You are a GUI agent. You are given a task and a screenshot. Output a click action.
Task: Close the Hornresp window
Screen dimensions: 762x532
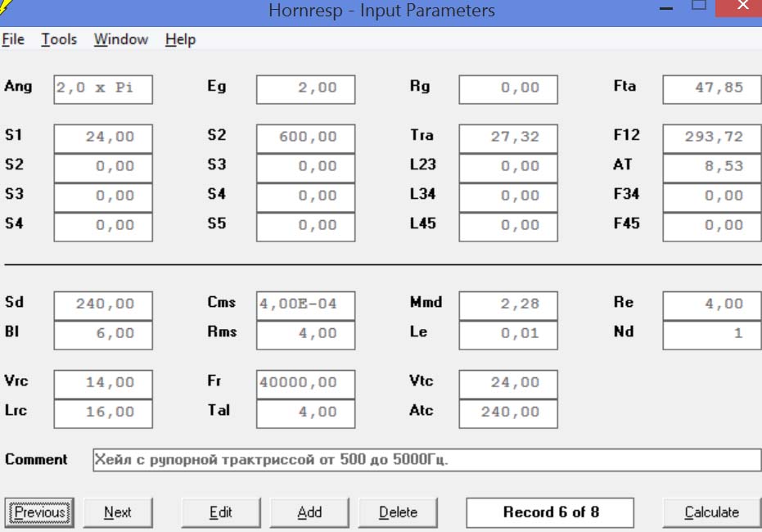click(x=742, y=7)
